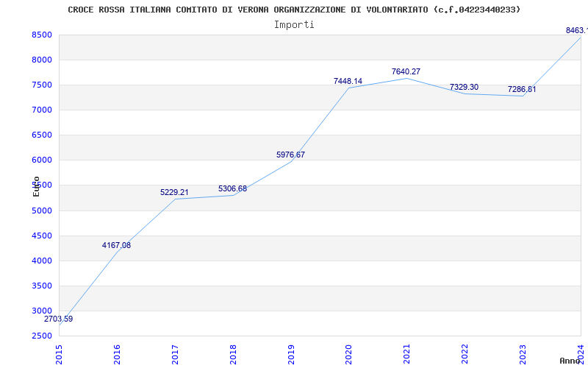
Task: Click the 2023 x-axis year label
Action: 523,355
